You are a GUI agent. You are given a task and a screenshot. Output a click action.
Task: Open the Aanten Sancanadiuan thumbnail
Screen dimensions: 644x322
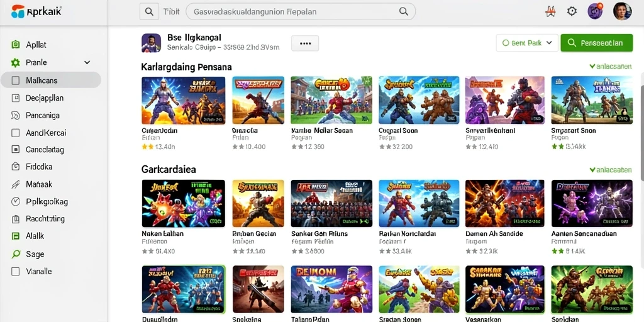point(592,204)
